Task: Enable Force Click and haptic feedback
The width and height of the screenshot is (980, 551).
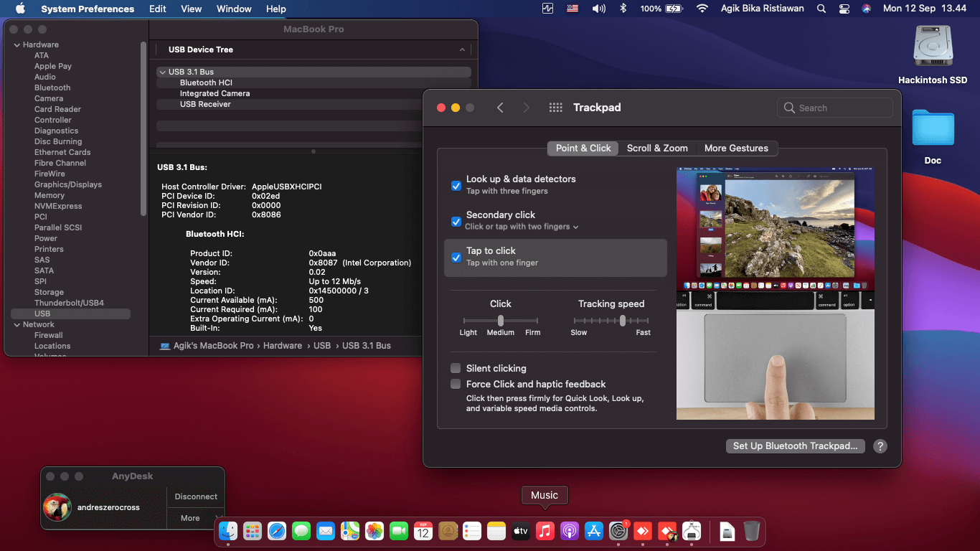Action: point(456,384)
